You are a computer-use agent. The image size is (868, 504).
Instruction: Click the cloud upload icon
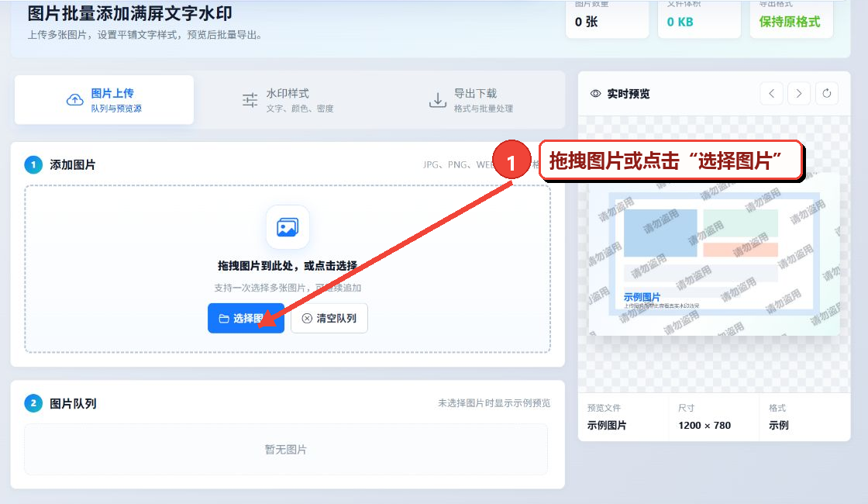click(74, 100)
